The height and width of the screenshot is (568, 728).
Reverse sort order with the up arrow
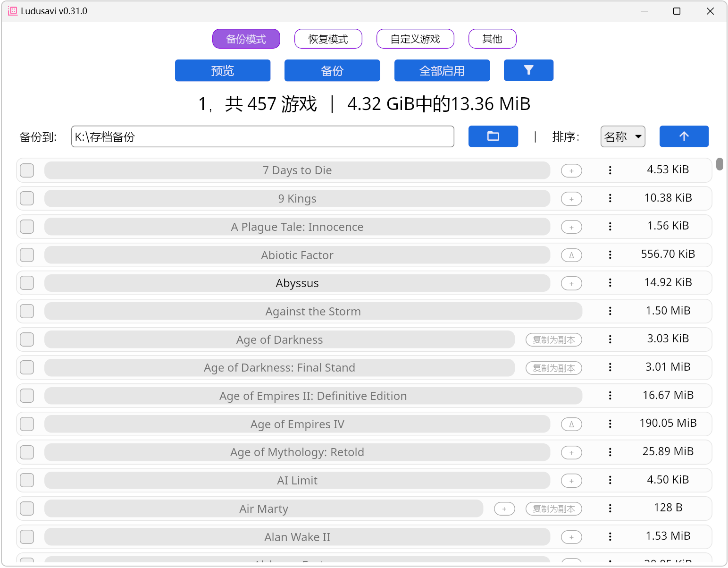click(x=684, y=136)
